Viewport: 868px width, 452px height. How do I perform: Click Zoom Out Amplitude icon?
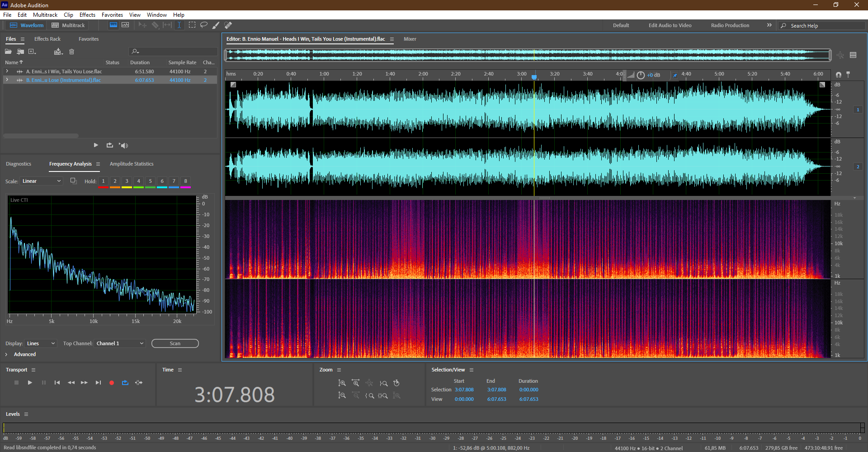tap(342, 395)
